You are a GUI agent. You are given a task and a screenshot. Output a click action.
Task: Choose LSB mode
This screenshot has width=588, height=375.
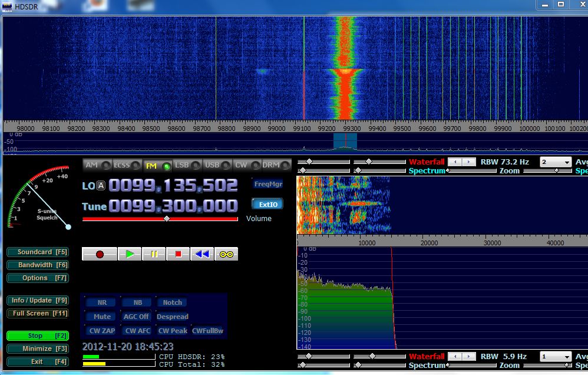[x=187, y=165]
